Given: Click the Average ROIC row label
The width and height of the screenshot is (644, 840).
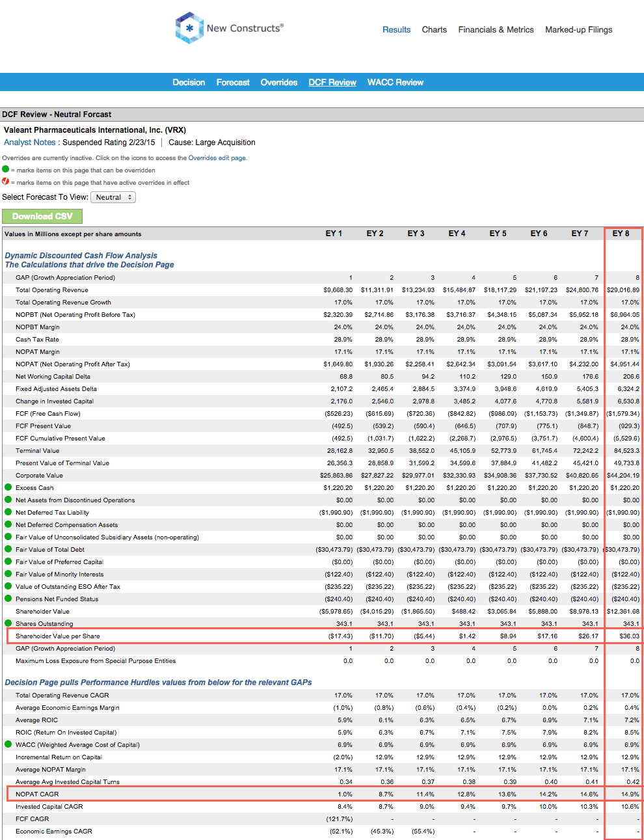Looking at the screenshot, I should pos(36,720).
